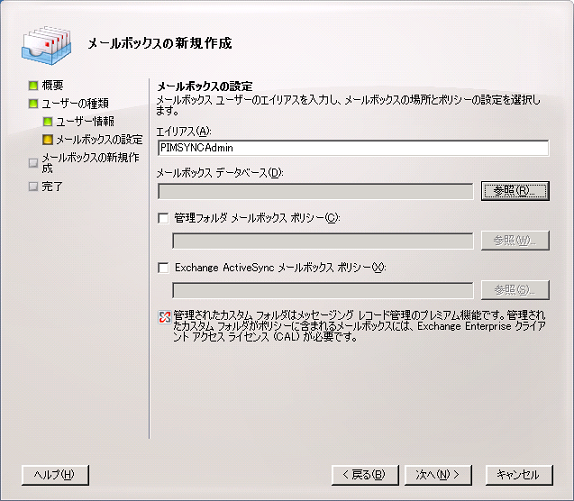574x501 pixels.
Task: Click the エイリアス input field with PIMSYNCAdmin
Action: click(x=353, y=148)
